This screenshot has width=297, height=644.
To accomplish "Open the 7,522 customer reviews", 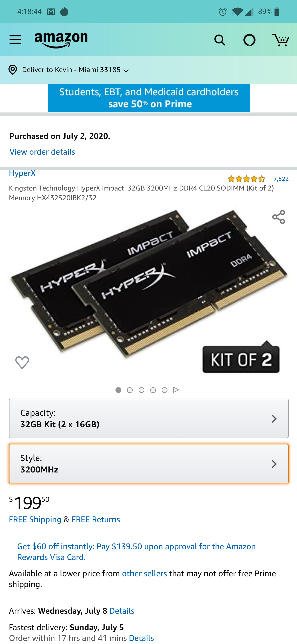I will pos(281,179).
